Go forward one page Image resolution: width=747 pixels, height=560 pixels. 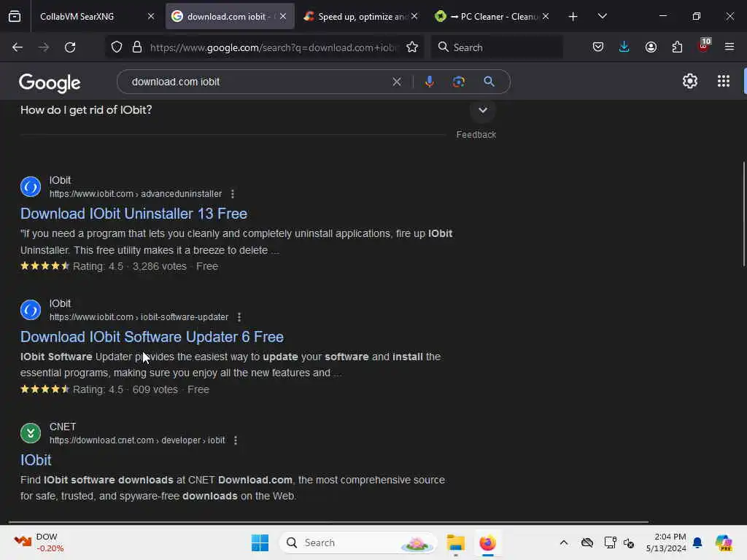(x=44, y=47)
